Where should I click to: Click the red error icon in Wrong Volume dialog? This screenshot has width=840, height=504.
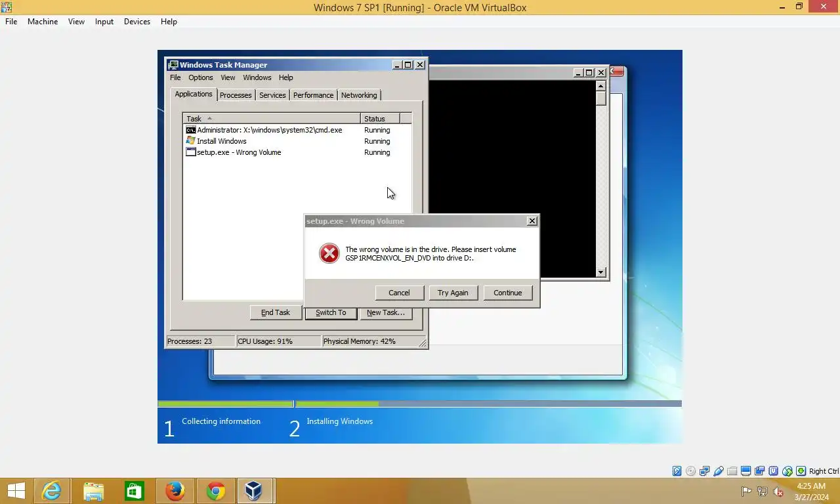pyautogui.click(x=329, y=253)
